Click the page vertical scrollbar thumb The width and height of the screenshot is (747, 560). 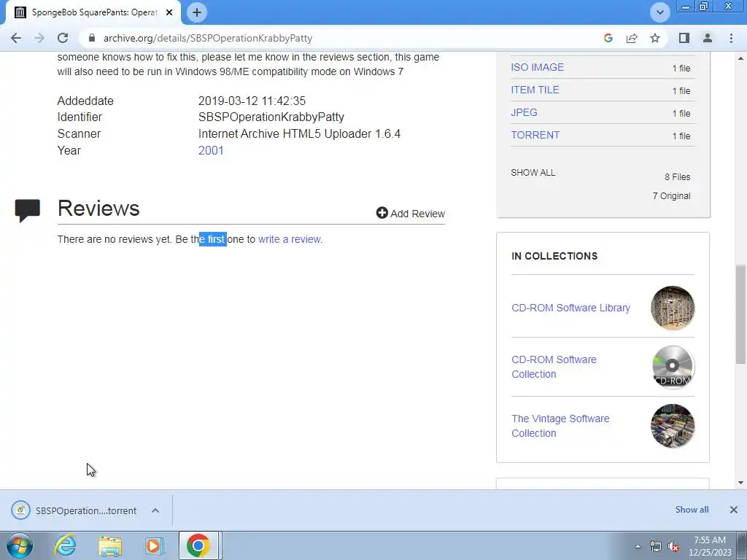click(x=741, y=314)
